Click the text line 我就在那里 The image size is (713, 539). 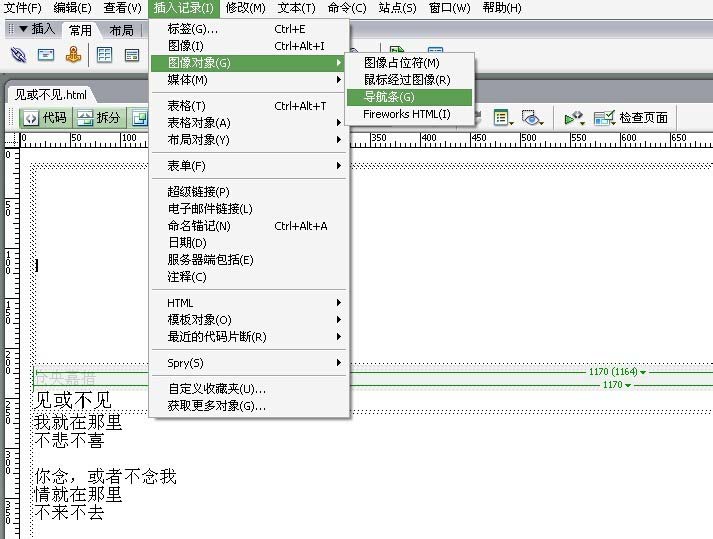pos(79,422)
